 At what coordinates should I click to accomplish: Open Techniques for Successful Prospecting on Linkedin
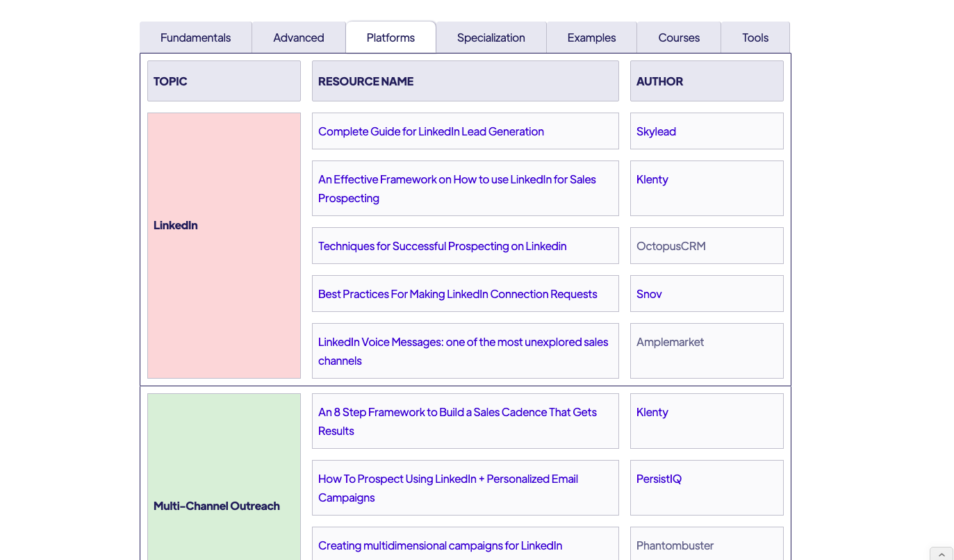pos(443,246)
